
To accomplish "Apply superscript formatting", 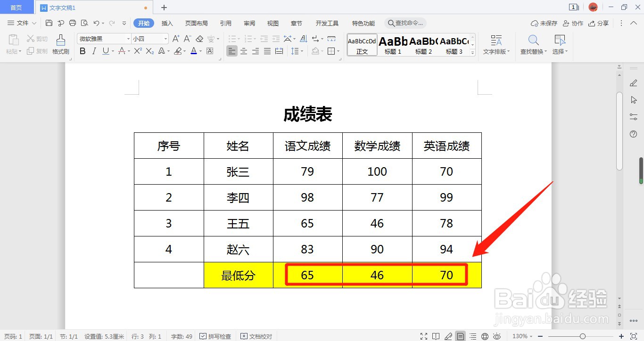I will tap(138, 50).
